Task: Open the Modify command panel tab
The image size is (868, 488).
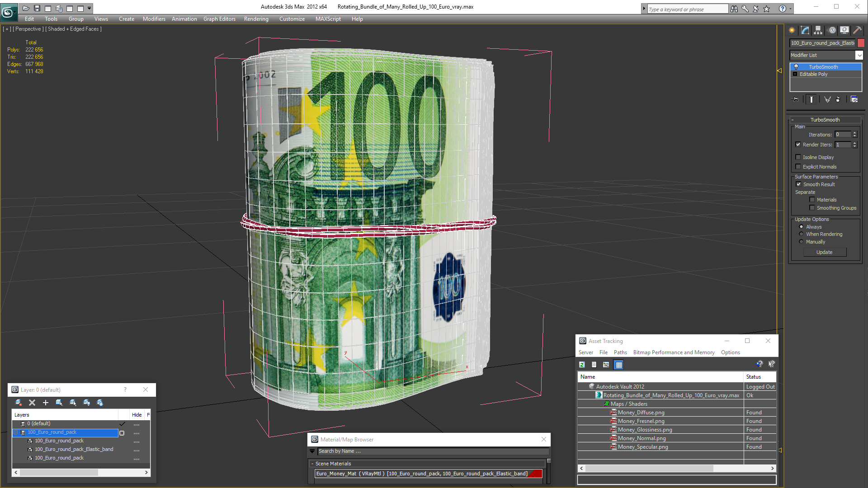Action: pyautogui.click(x=805, y=30)
